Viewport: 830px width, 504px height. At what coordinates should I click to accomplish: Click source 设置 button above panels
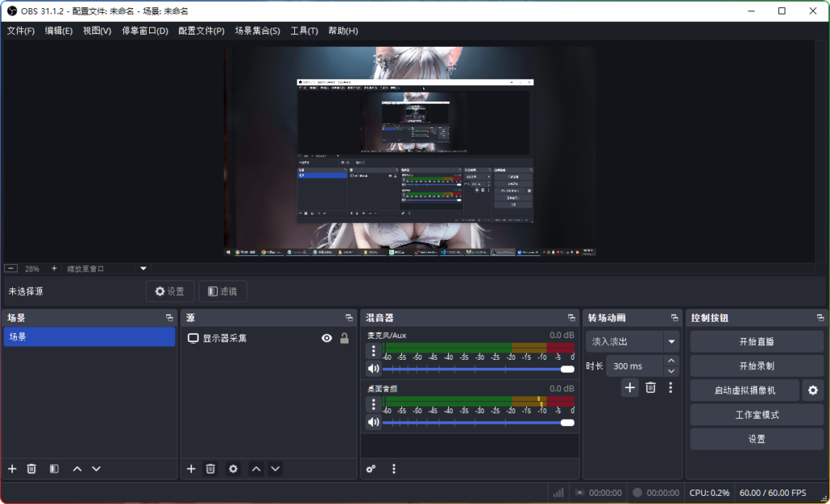tap(170, 291)
